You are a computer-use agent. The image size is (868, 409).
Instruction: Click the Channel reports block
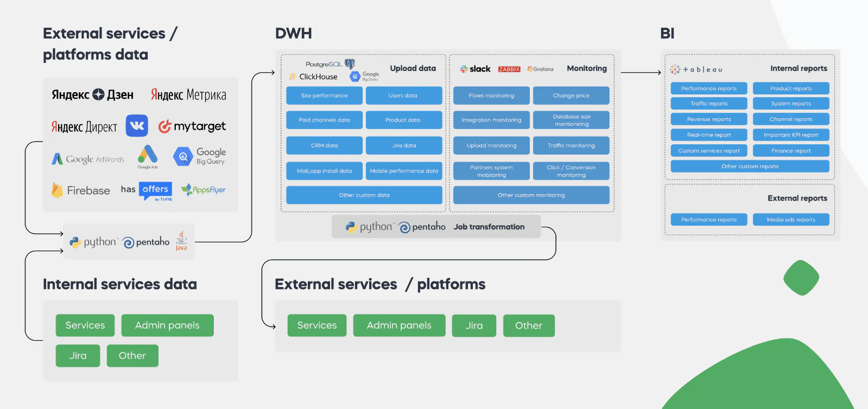point(791,119)
